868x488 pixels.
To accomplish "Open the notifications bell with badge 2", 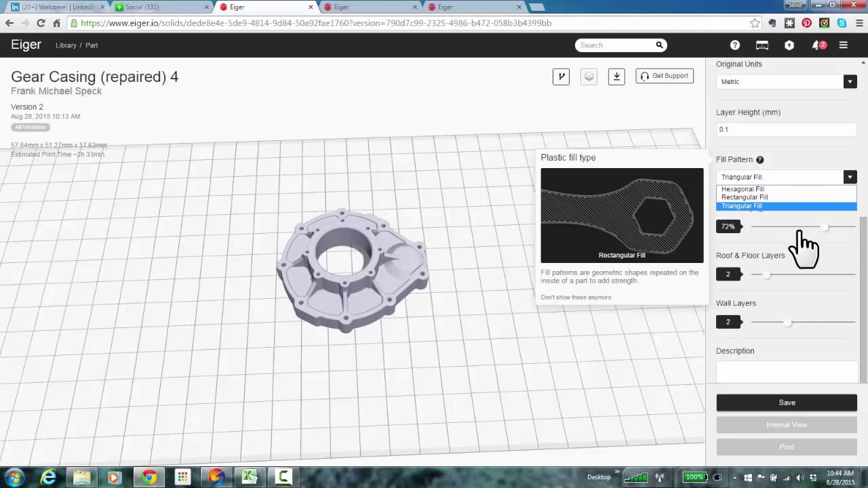I will [x=818, y=45].
